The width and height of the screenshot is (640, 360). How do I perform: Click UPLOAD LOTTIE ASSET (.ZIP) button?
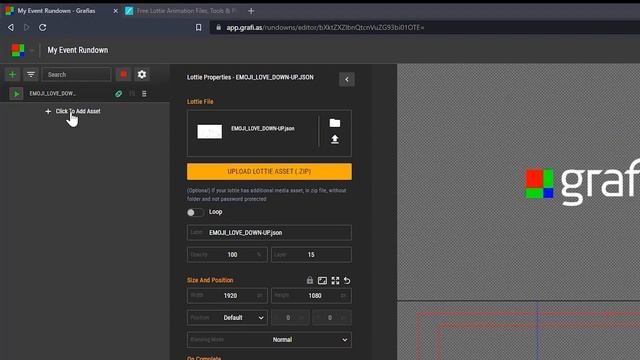tap(269, 171)
